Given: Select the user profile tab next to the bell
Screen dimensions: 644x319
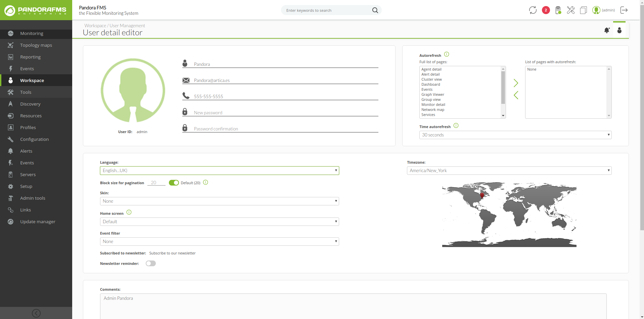Looking at the screenshot, I should coord(619,30).
